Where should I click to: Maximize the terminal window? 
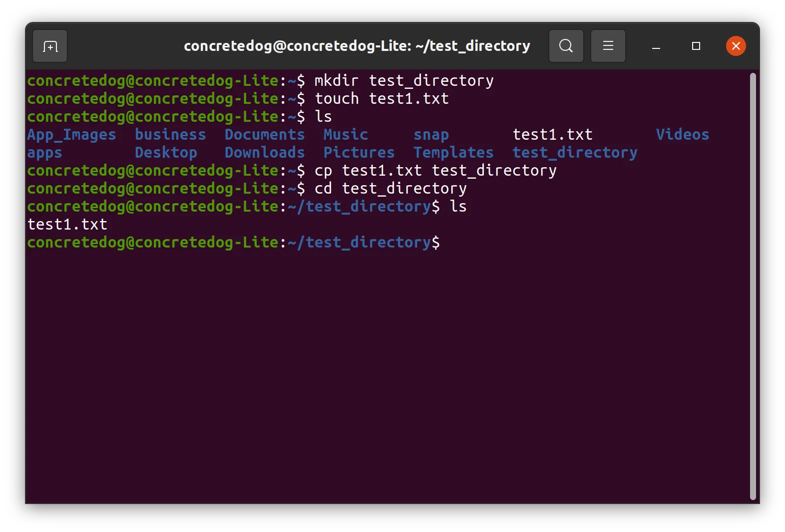point(696,46)
